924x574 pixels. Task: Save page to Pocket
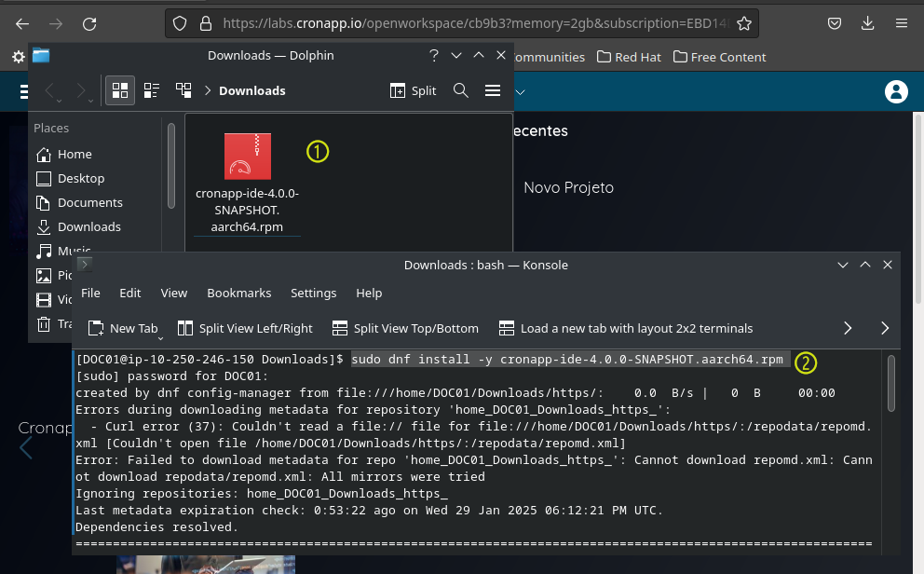click(x=835, y=23)
